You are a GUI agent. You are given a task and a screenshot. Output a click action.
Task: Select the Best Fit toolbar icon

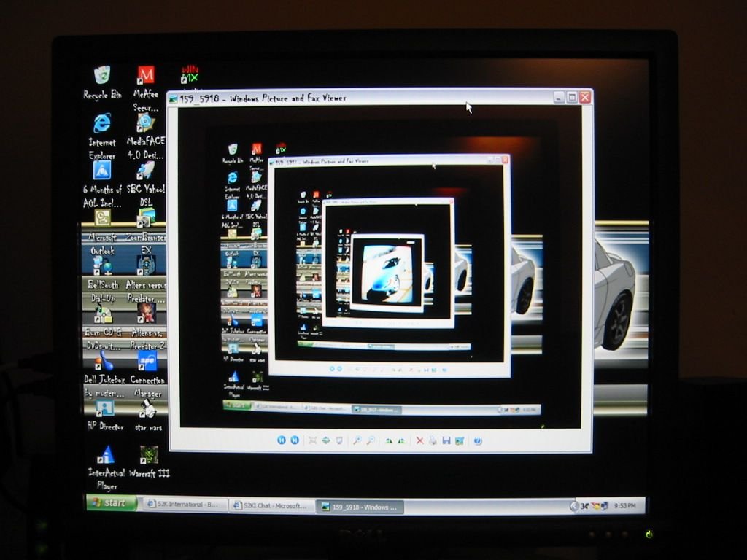[x=312, y=440]
